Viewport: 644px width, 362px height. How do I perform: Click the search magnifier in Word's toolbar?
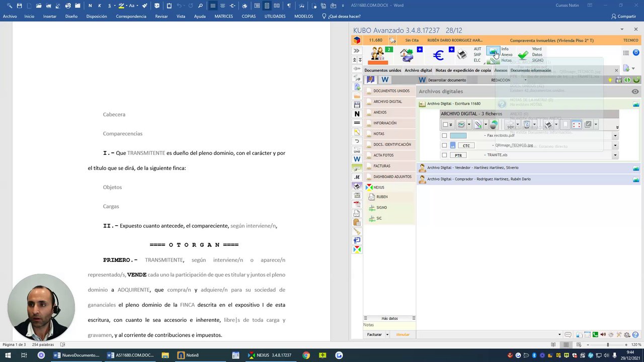point(200,6)
